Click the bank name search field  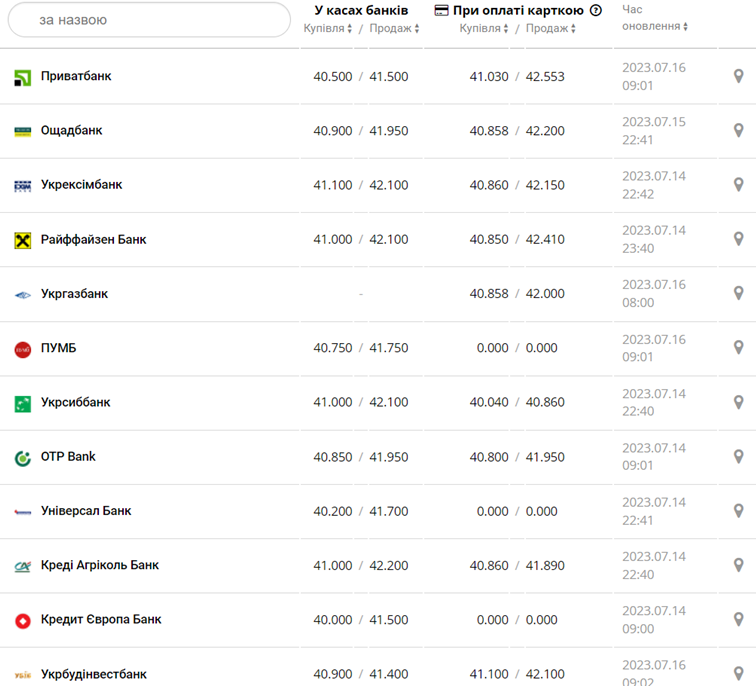tap(148, 20)
